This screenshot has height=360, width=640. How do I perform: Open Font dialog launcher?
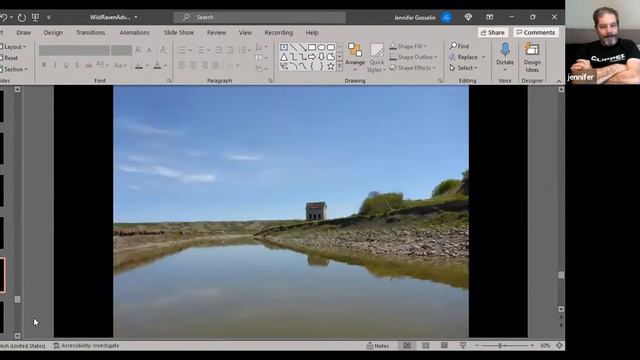click(169, 81)
